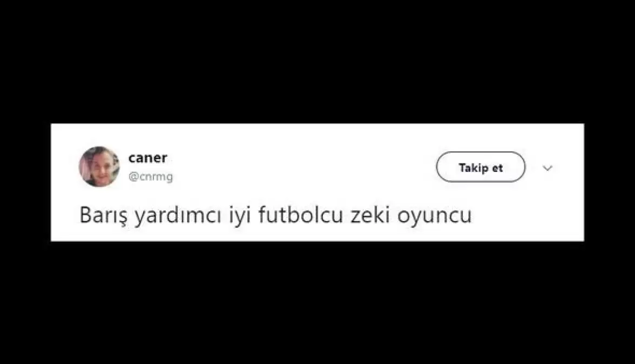Click the word iyi in tweet
This screenshot has width=635, height=364.
[x=241, y=216]
